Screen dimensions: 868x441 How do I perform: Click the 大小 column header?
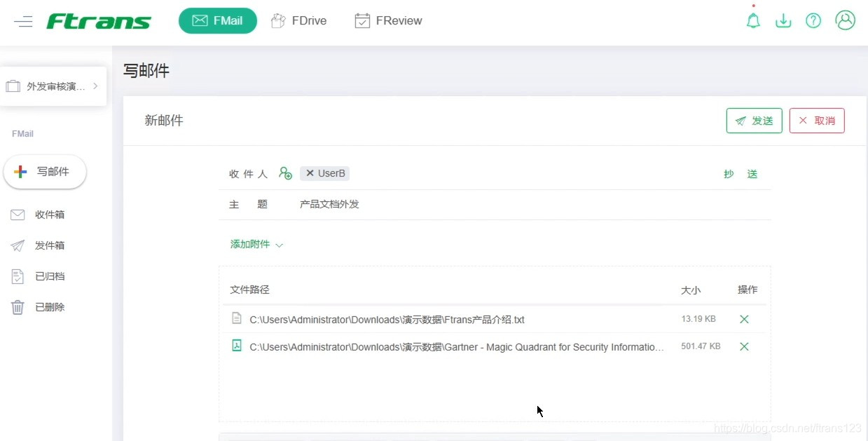691,290
